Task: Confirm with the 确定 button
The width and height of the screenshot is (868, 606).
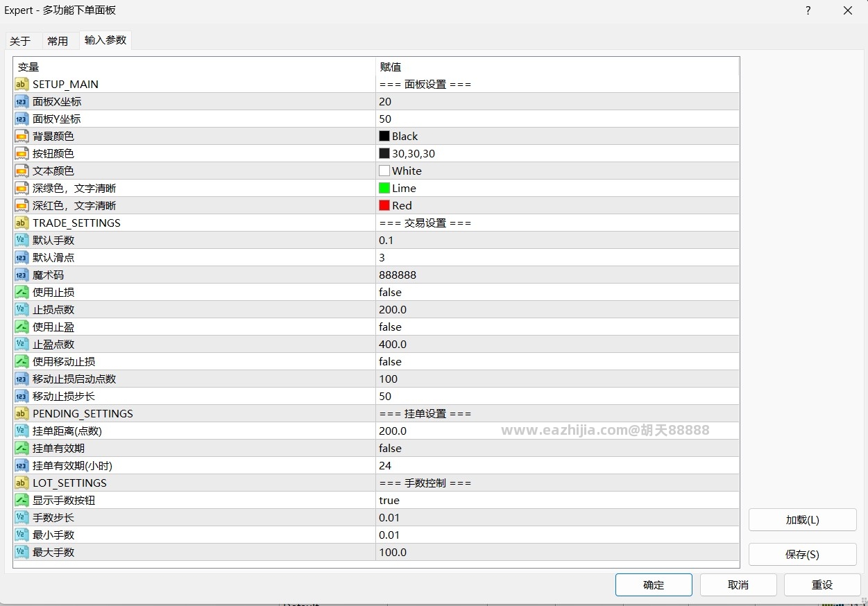Action: (x=654, y=585)
